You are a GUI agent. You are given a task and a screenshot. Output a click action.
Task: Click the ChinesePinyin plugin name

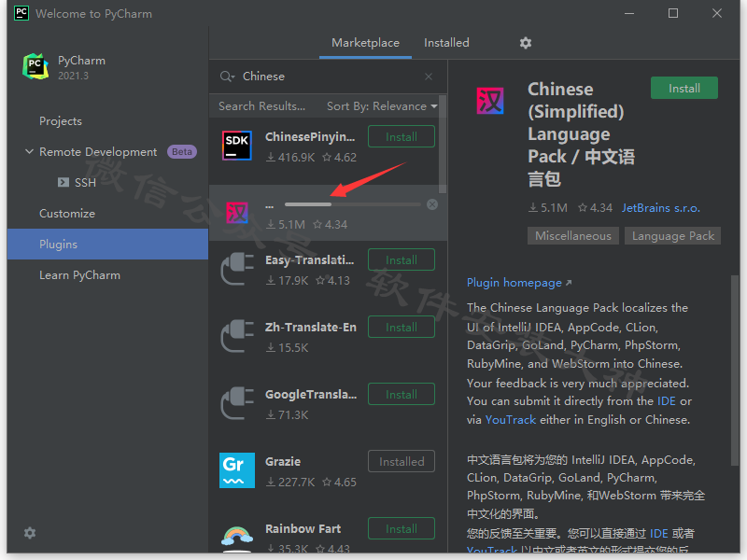310,136
